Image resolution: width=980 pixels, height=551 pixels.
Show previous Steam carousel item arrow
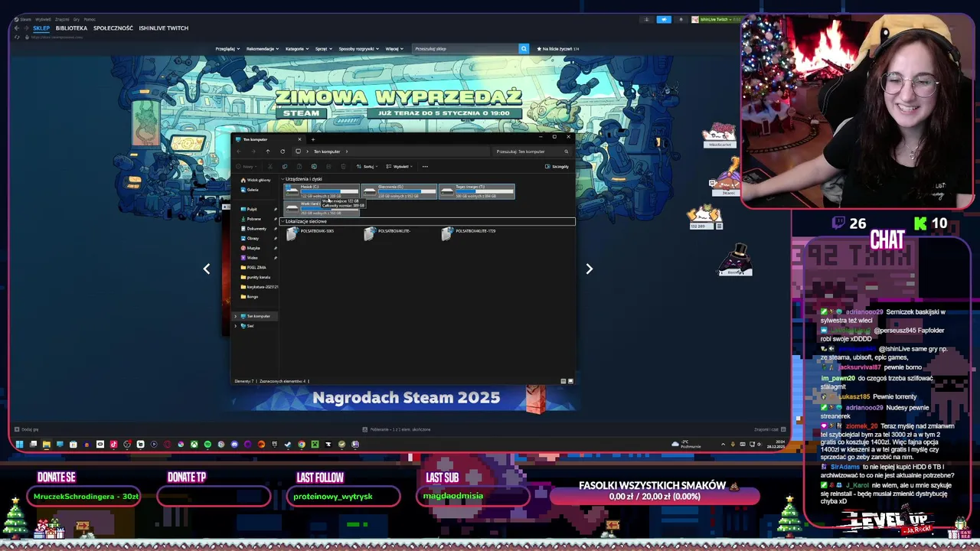[206, 269]
